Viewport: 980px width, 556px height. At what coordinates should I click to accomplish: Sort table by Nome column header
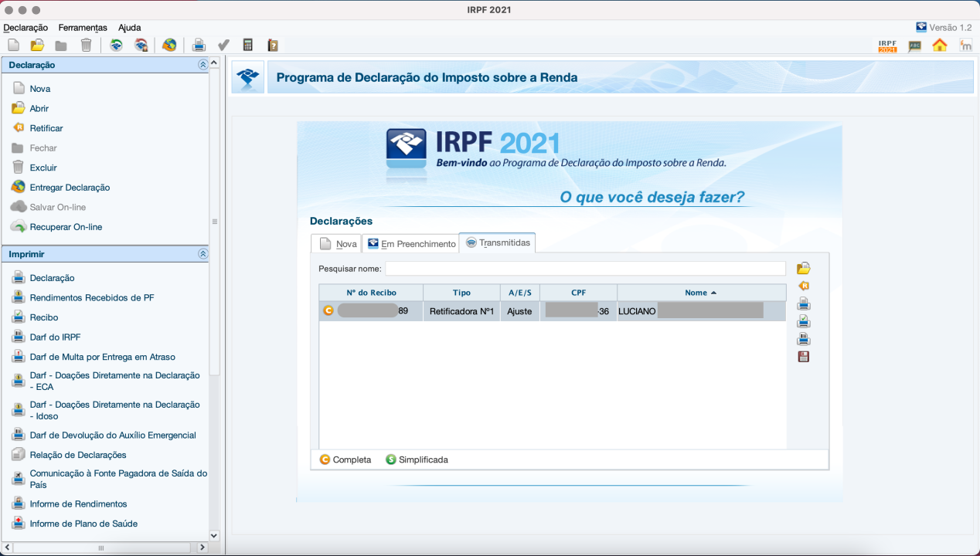pyautogui.click(x=700, y=293)
